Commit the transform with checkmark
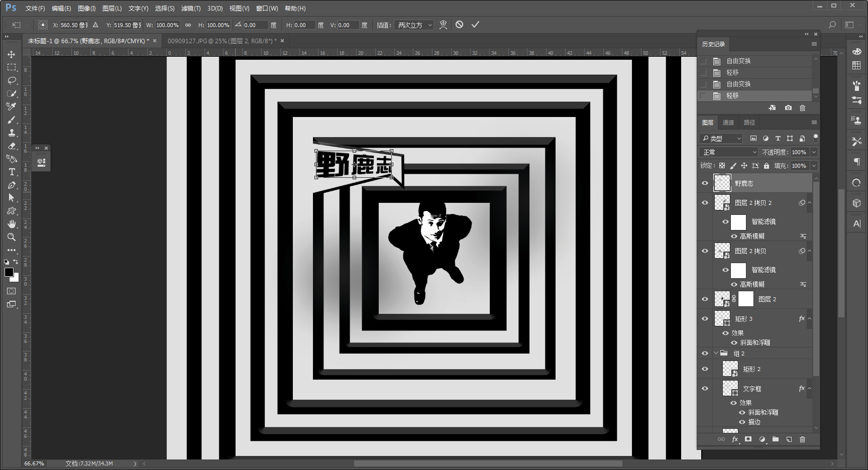 pos(475,25)
